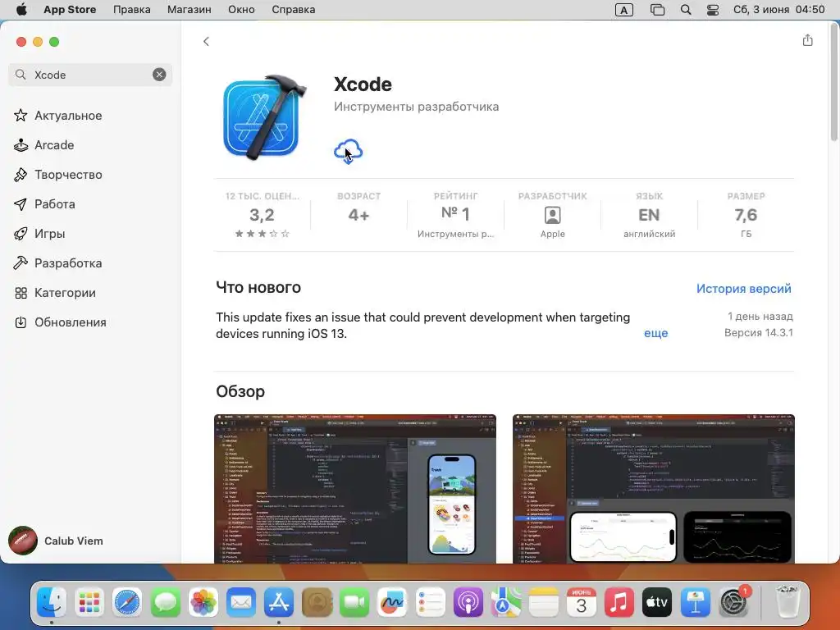Click inside the Xcode search field
840x630 pixels.
click(90, 75)
